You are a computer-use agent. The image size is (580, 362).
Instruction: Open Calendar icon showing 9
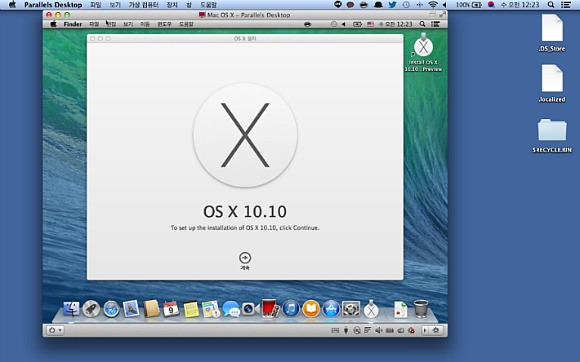[x=171, y=309]
